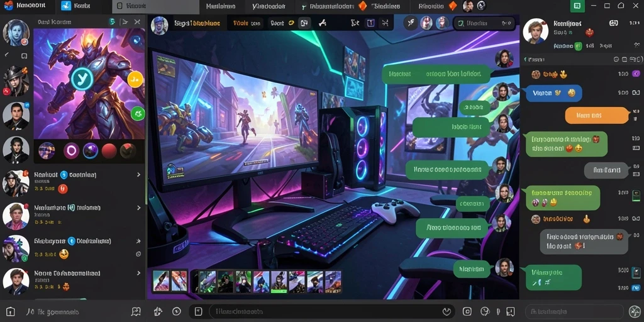Click the search field in the center header
Image resolution: width=644 pixels, height=322 pixels.
pos(484,23)
